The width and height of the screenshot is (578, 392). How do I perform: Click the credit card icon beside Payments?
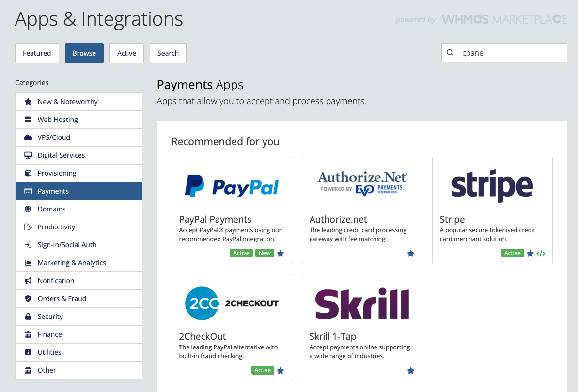28,191
